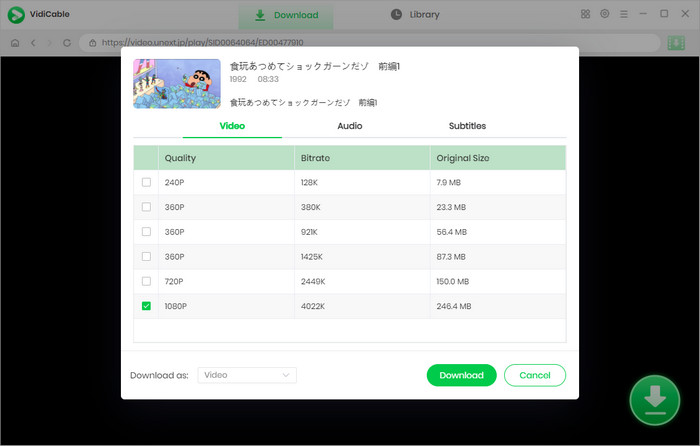The width and height of the screenshot is (700, 446).
Task: Open the Download as dropdown
Action: point(247,375)
